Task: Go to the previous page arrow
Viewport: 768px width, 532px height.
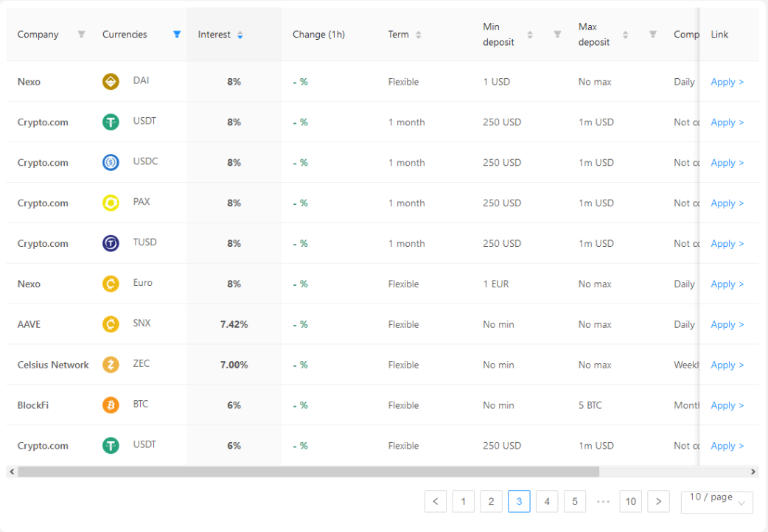Action: (x=436, y=502)
